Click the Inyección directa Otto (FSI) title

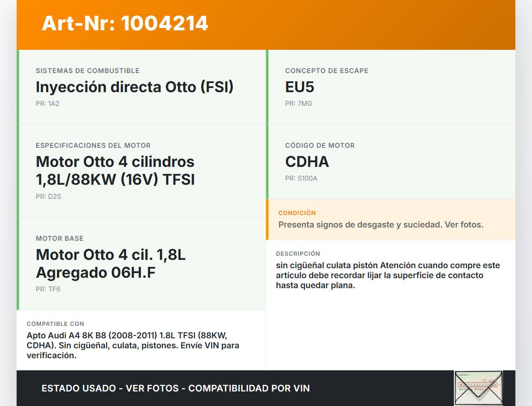coord(134,87)
